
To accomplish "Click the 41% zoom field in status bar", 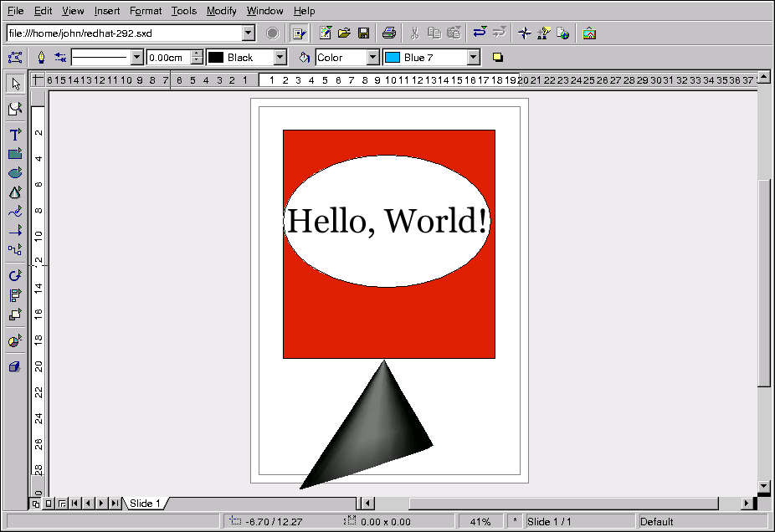I will pyautogui.click(x=480, y=522).
